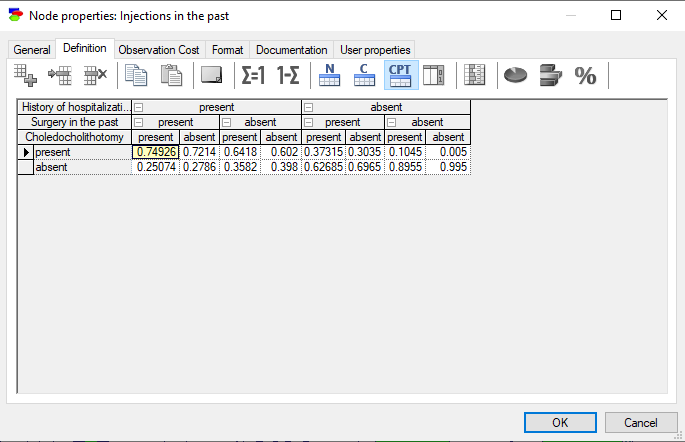The height and width of the screenshot is (442, 685).
Task: Collapse second Surgery in the past present group
Action: tap(308, 122)
